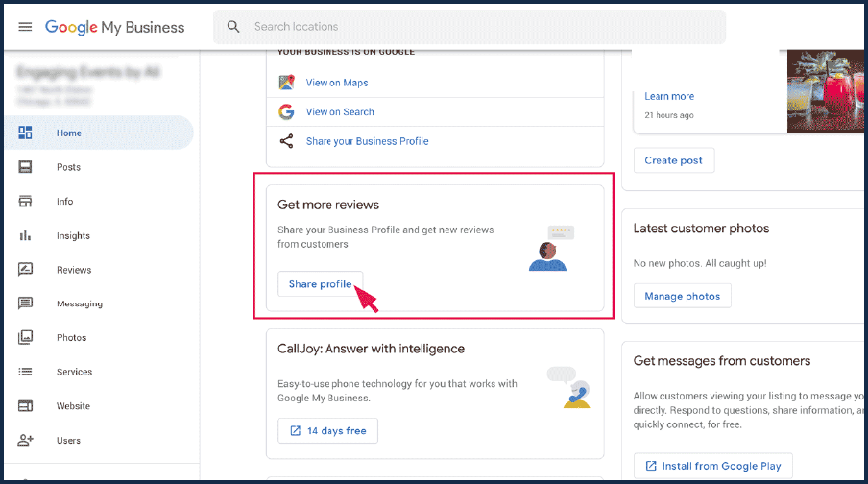
Task: Click the Photos sidebar icon
Action: (x=26, y=337)
